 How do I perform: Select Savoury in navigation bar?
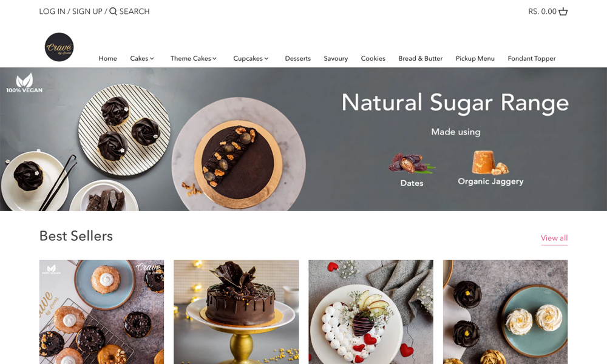[336, 58]
